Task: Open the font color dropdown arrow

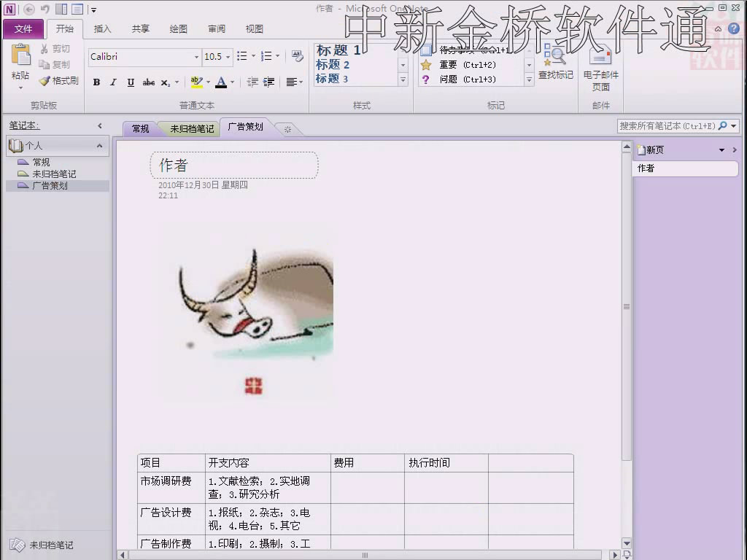Action: (x=233, y=82)
